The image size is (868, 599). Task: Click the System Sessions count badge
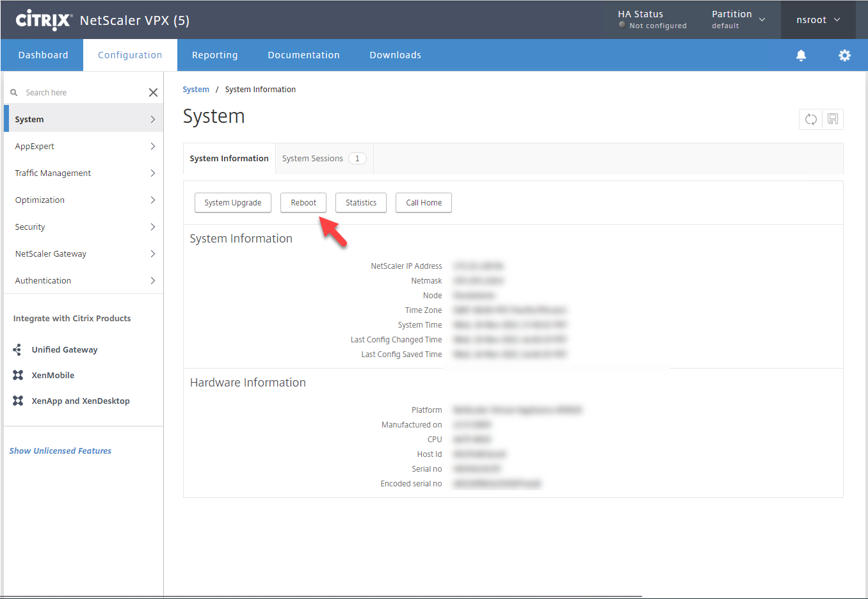(x=357, y=159)
